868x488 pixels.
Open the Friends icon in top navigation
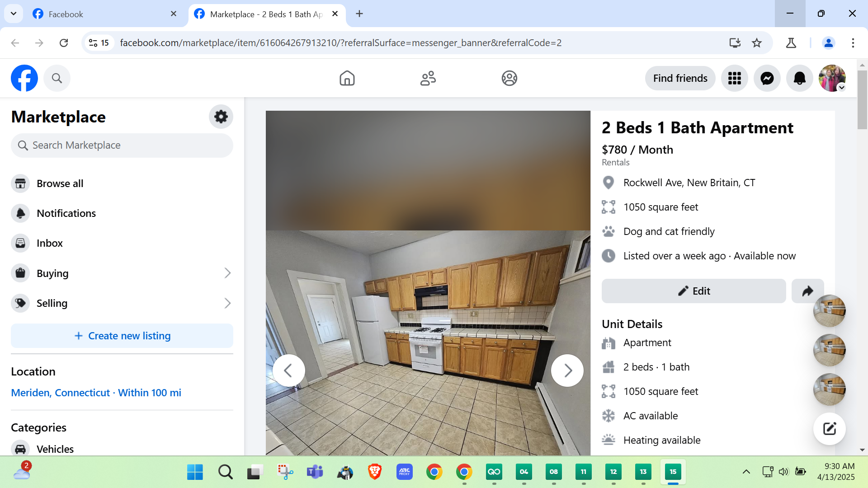428,79
